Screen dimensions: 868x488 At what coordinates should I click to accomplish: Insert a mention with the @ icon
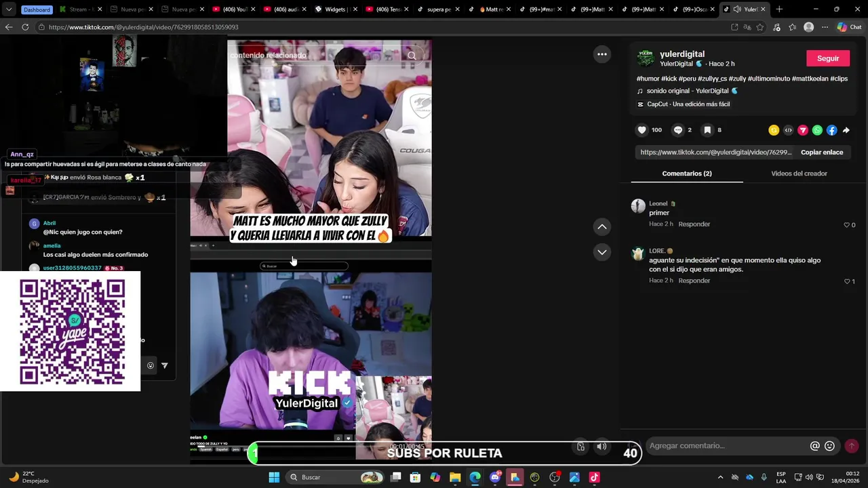(815, 446)
